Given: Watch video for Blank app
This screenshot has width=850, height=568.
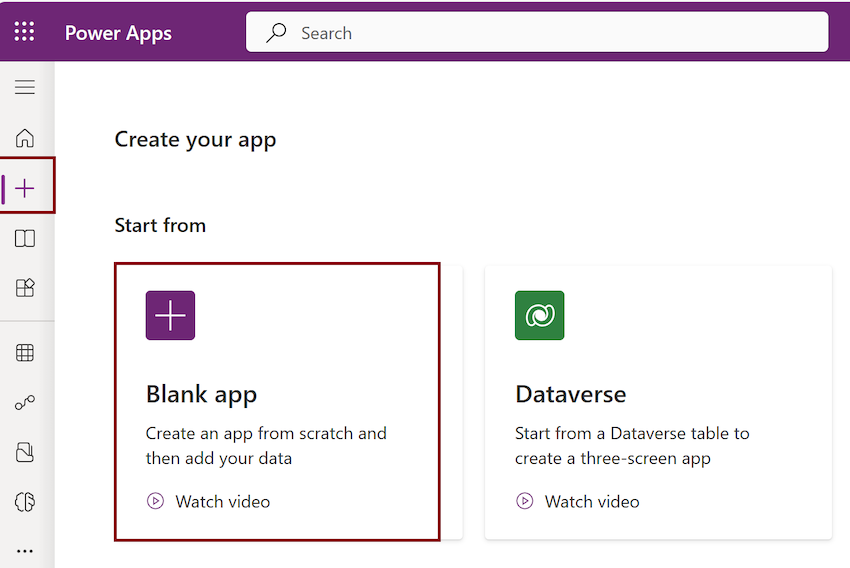Looking at the screenshot, I should [x=222, y=502].
